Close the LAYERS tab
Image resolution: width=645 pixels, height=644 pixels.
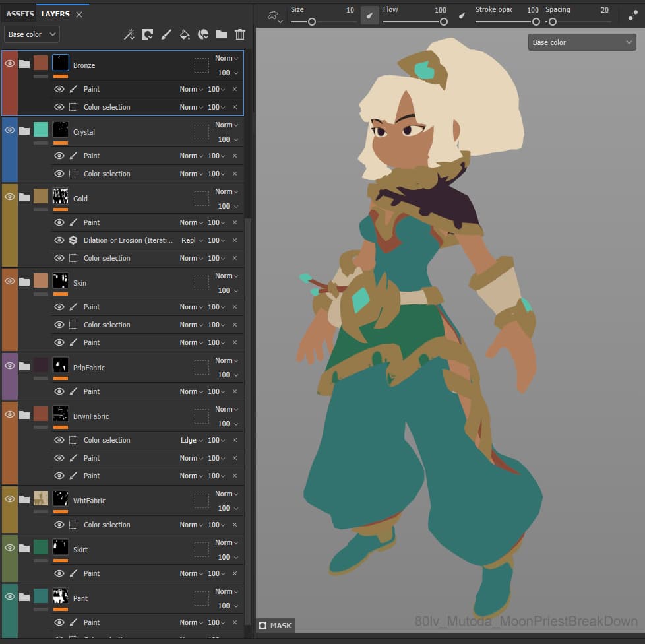coord(79,15)
